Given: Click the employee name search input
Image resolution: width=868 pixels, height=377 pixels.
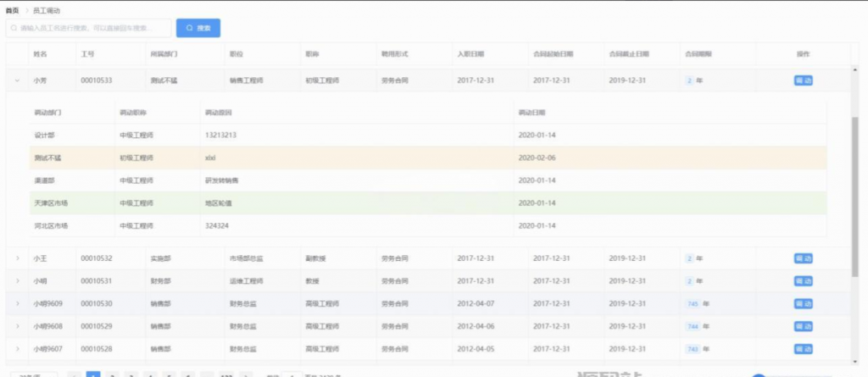Looking at the screenshot, I should 88,28.
